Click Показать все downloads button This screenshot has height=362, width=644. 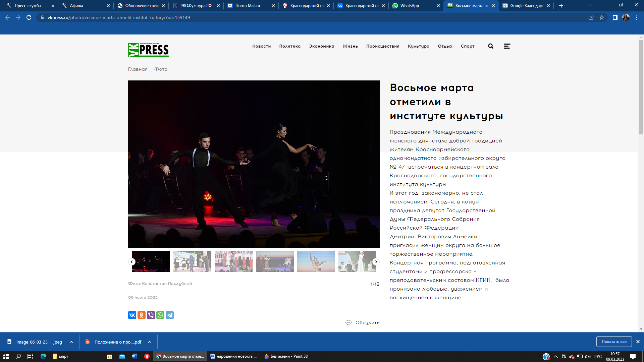pos(614,342)
